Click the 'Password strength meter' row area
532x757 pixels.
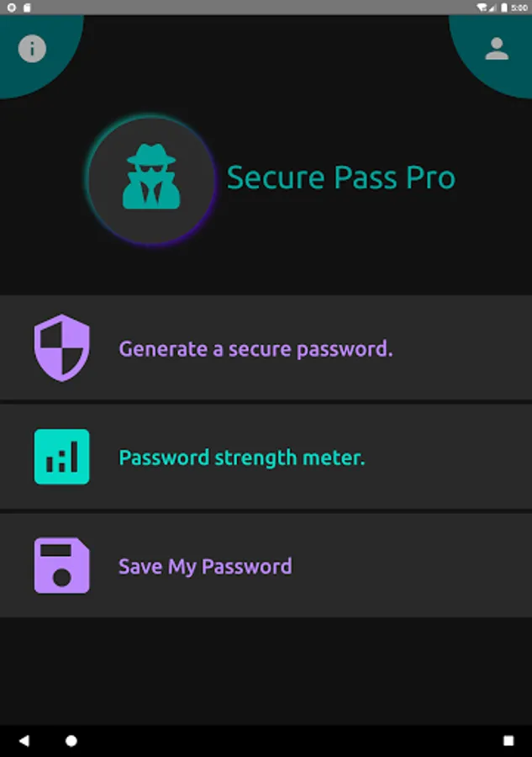(266, 457)
